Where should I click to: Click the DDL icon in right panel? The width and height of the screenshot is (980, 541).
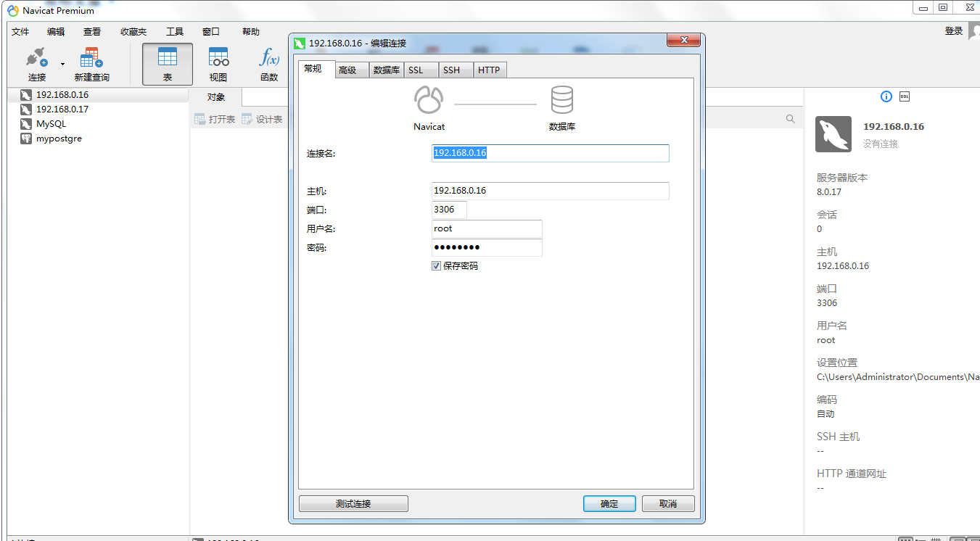coord(905,96)
